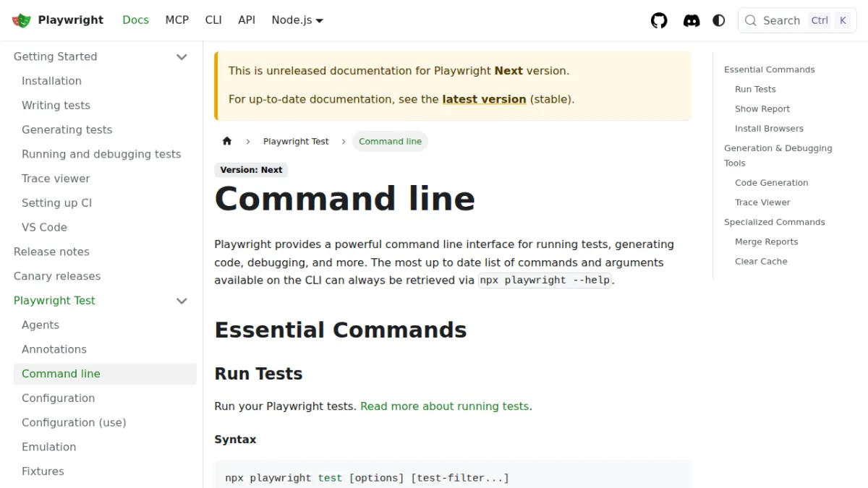Go to the Docs navigation item

tap(136, 20)
